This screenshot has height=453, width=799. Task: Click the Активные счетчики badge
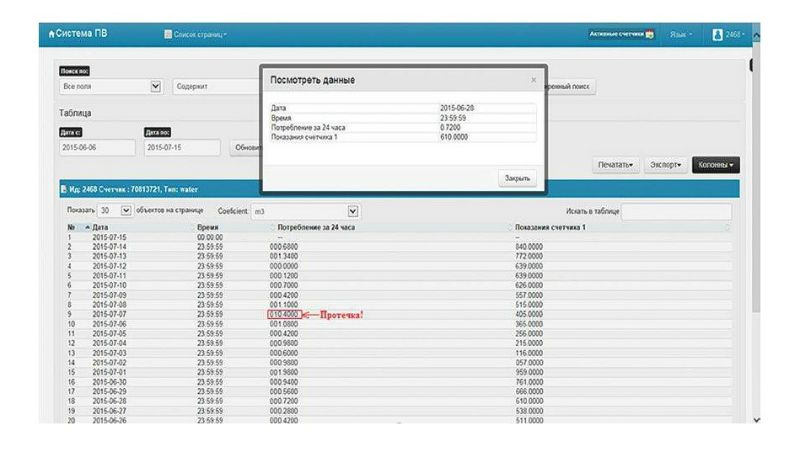[x=621, y=34]
